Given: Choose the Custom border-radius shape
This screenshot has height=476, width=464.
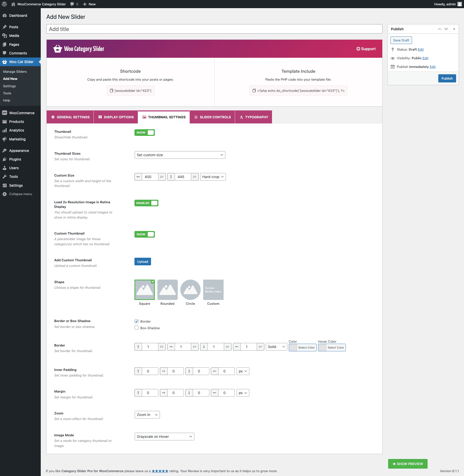Looking at the screenshot, I should pyautogui.click(x=213, y=290).
